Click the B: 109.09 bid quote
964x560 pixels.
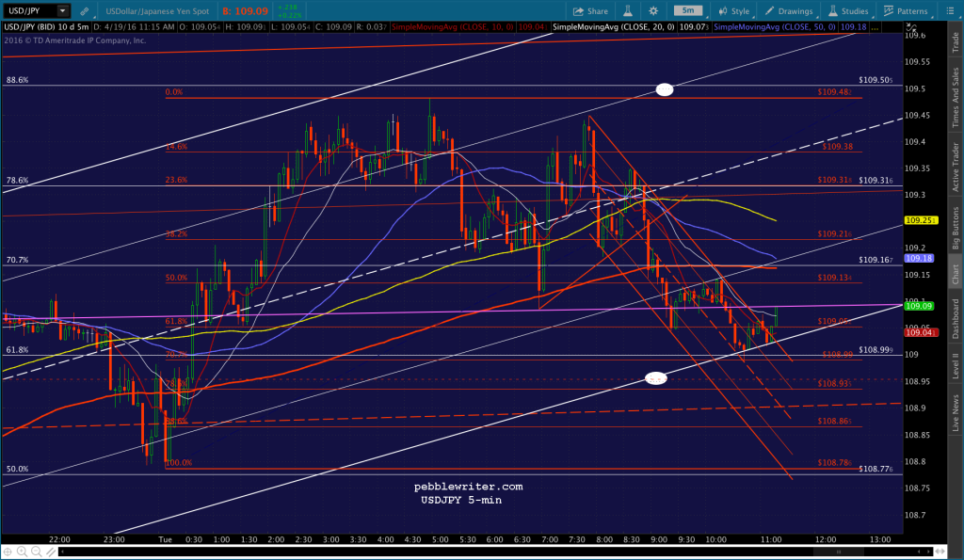click(246, 11)
